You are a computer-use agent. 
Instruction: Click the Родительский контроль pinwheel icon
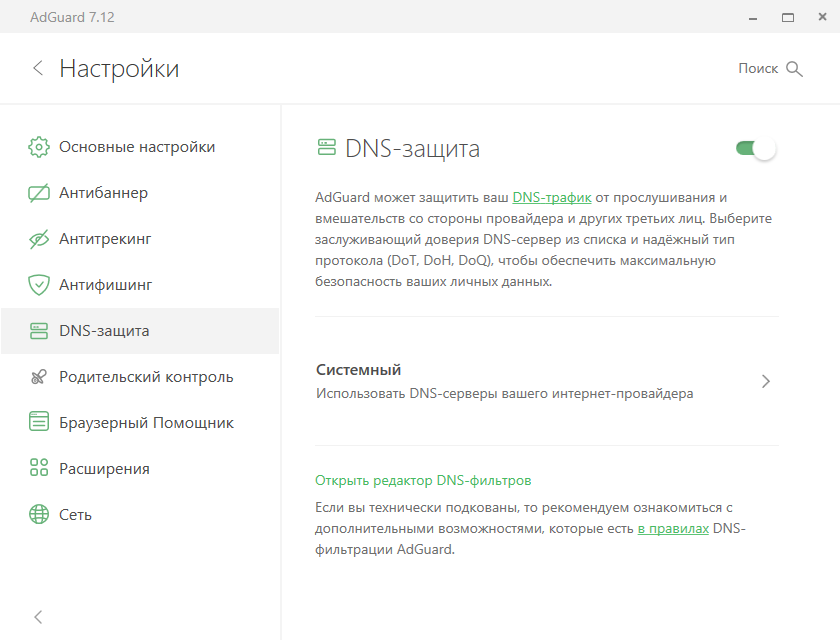click(39, 377)
